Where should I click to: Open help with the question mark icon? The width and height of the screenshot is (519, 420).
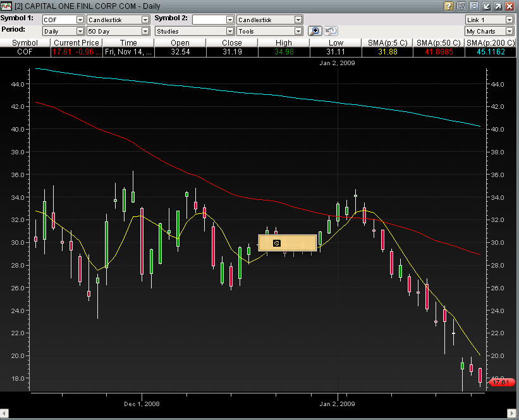(x=449, y=6)
